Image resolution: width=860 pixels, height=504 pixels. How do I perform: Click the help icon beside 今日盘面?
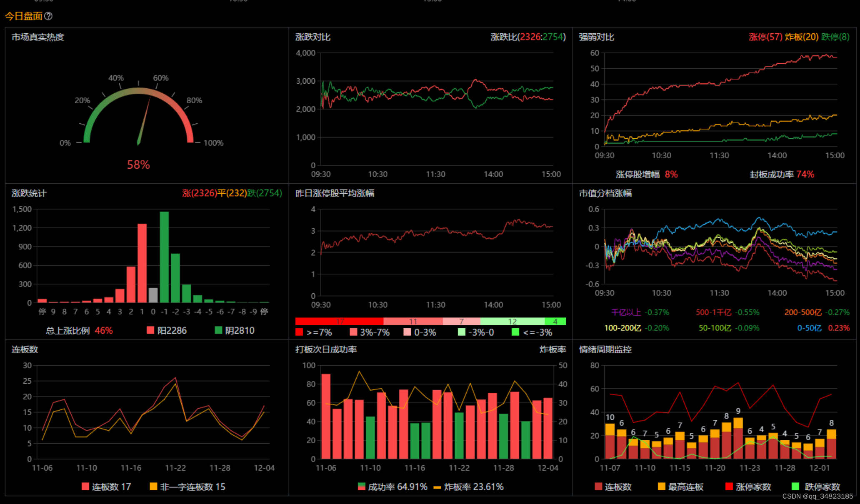click(x=48, y=16)
